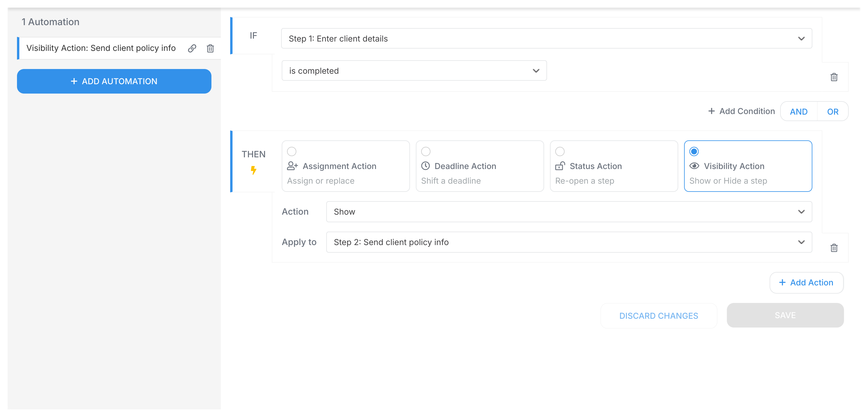Select the OR condition option
This screenshot has width=868, height=417.
point(833,111)
